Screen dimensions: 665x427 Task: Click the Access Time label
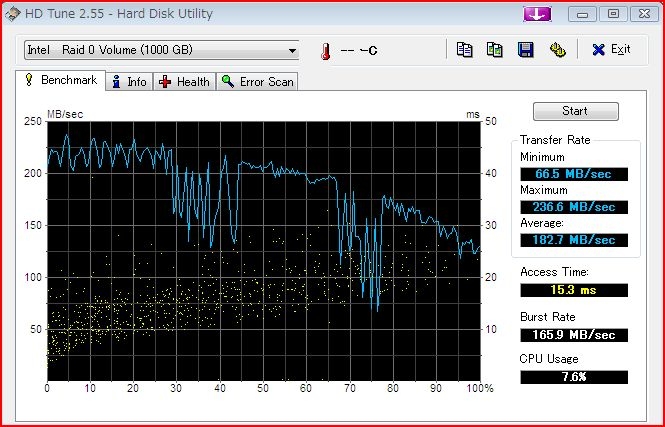(x=554, y=272)
